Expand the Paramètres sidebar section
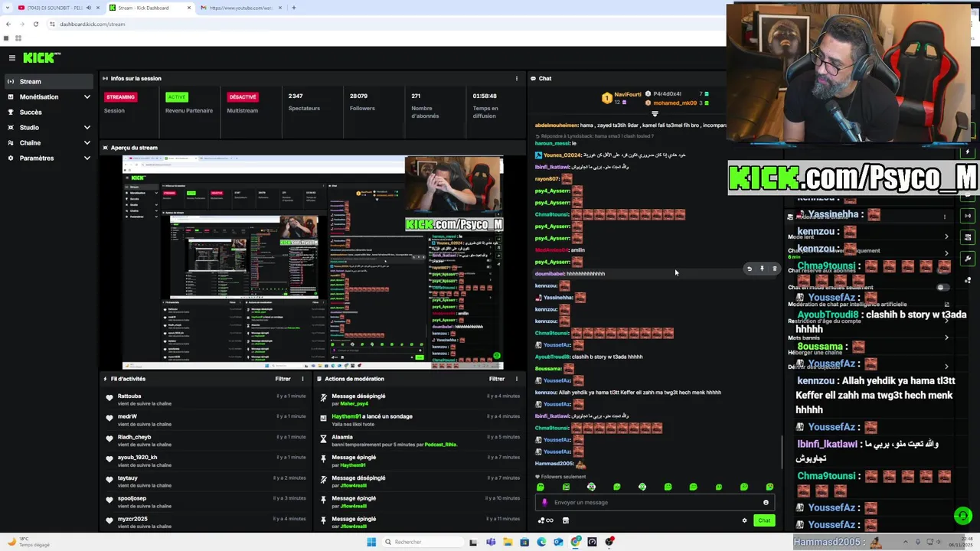 [87, 158]
